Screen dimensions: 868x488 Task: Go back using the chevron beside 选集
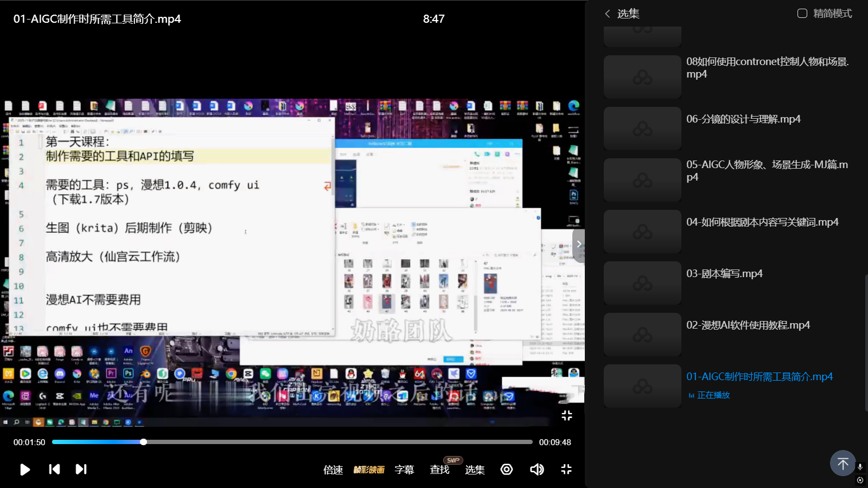point(608,14)
